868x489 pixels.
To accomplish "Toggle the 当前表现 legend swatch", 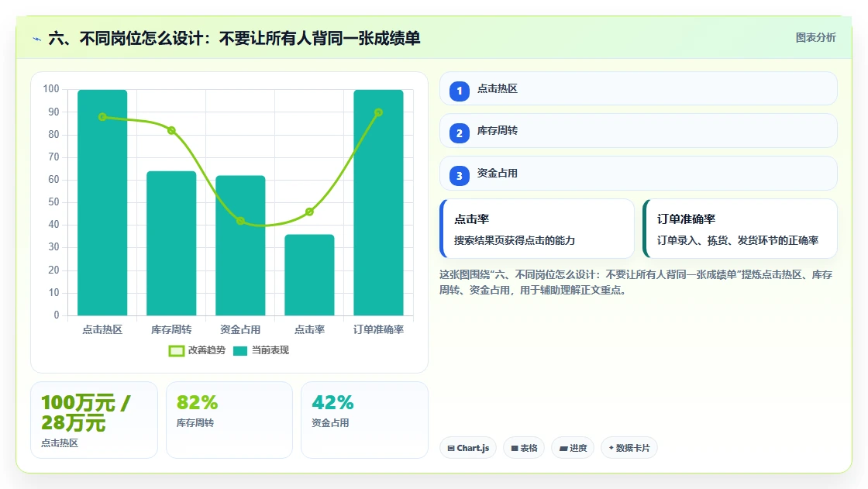I will point(240,350).
